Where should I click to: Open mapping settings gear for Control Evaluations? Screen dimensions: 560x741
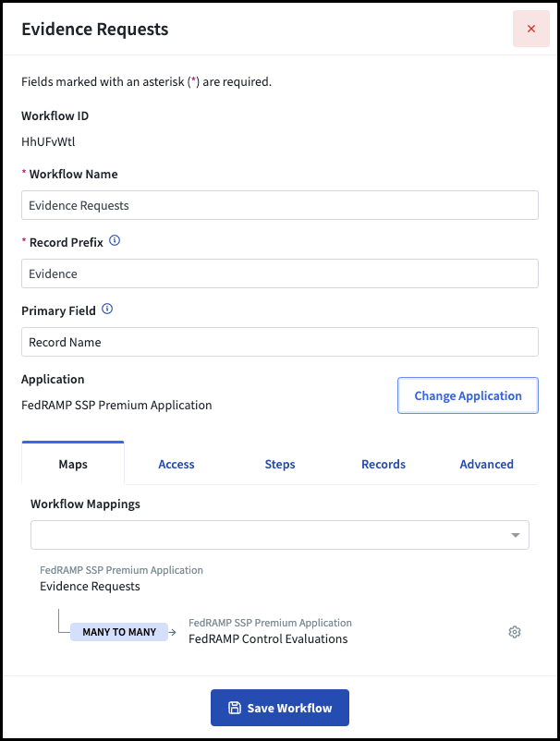(x=515, y=632)
